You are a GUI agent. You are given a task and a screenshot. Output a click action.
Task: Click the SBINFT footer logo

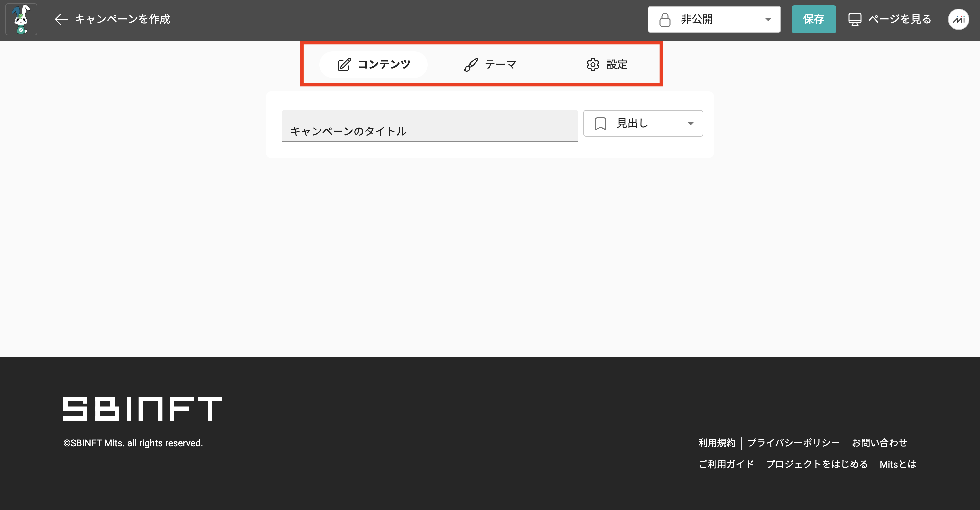tap(143, 409)
